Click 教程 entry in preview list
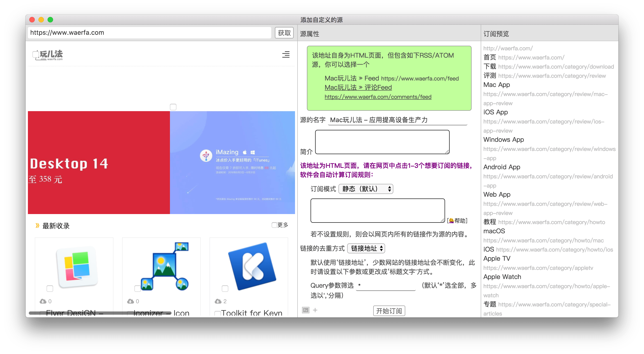Screen dimensions: 644x354 [x=489, y=222]
